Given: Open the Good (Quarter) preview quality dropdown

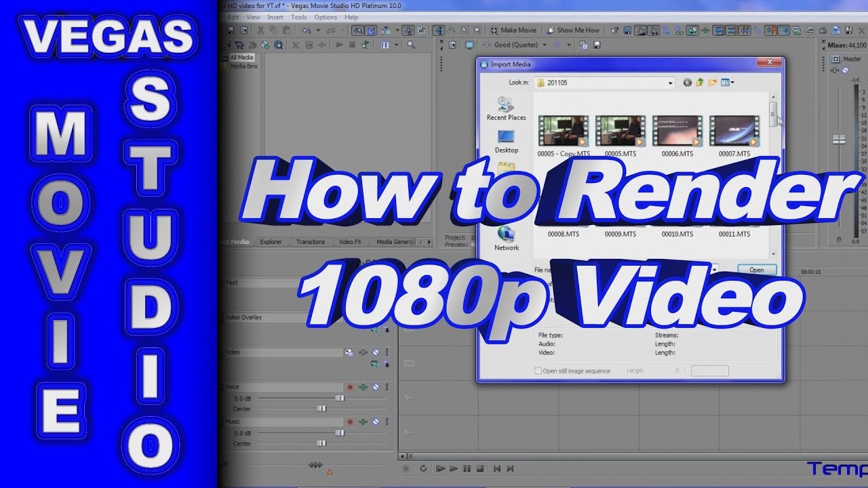Looking at the screenshot, I should [544, 45].
